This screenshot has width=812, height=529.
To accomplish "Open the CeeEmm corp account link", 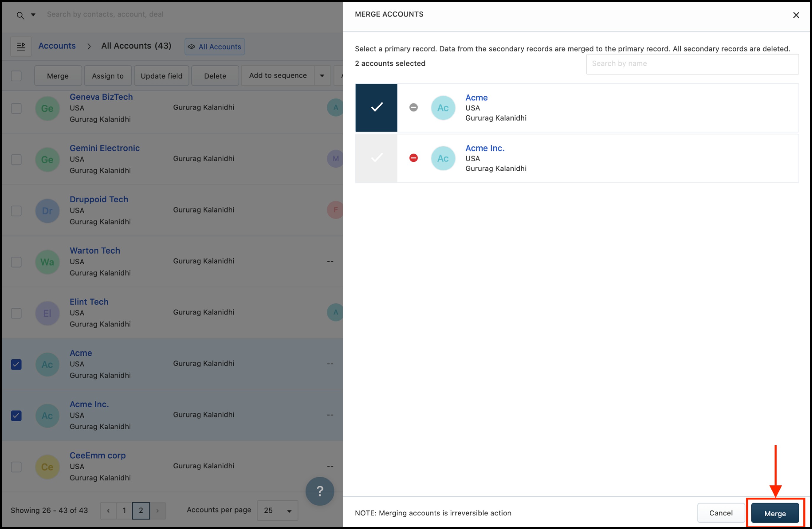I will tap(98, 455).
